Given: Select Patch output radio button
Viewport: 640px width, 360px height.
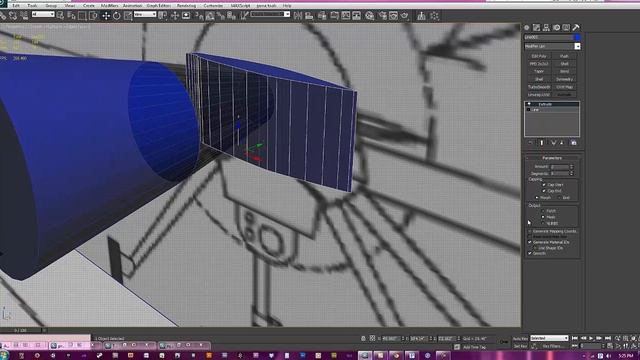Looking at the screenshot, I should (x=543, y=211).
